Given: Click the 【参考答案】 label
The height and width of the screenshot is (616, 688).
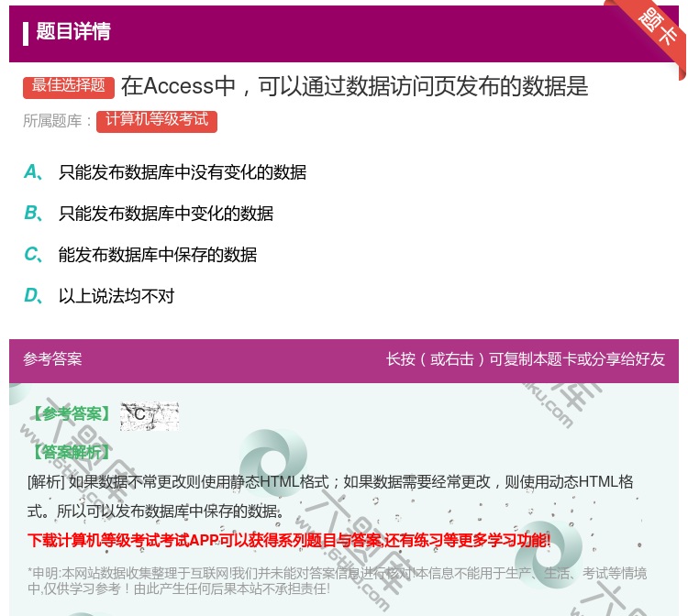Looking at the screenshot, I should point(71,414).
